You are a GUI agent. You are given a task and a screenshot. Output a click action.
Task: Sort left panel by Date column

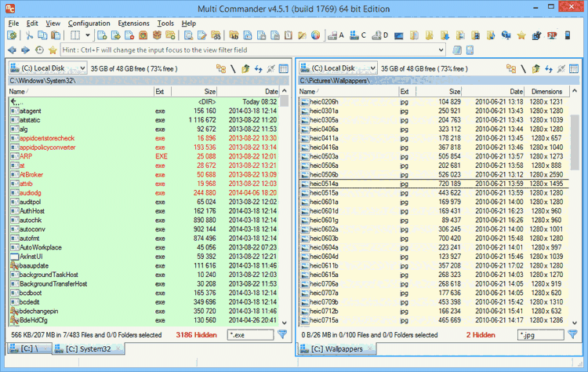click(249, 92)
